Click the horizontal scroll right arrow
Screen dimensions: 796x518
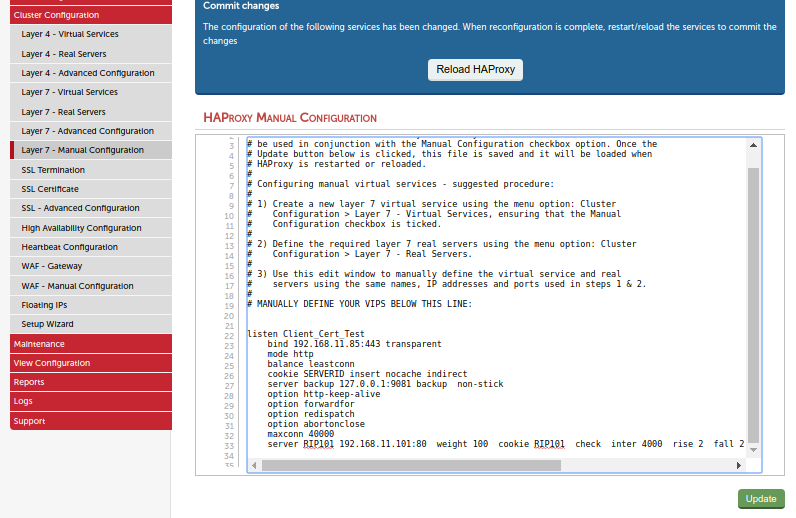pos(739,465)
